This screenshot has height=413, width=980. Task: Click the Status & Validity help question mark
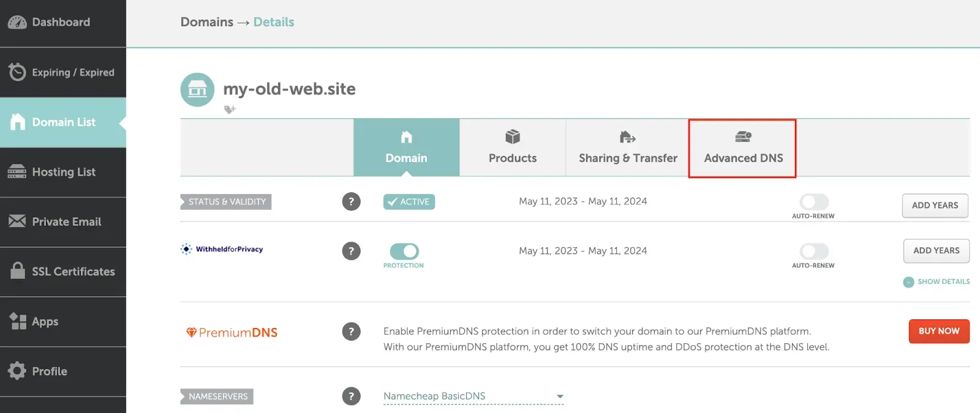351,201
